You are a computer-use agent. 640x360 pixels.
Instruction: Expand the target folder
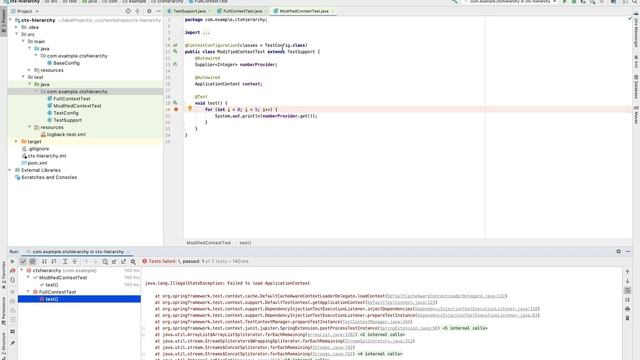pos(17,142)
